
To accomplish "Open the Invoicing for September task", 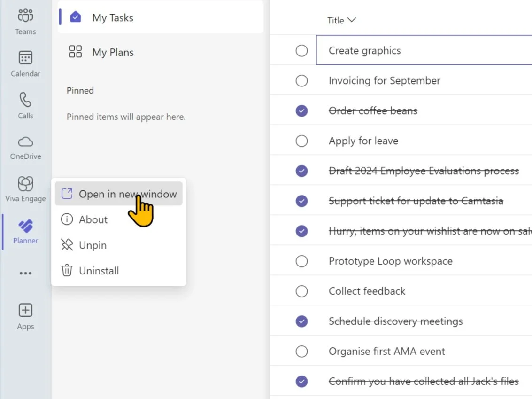I will (x=385, y=81).
